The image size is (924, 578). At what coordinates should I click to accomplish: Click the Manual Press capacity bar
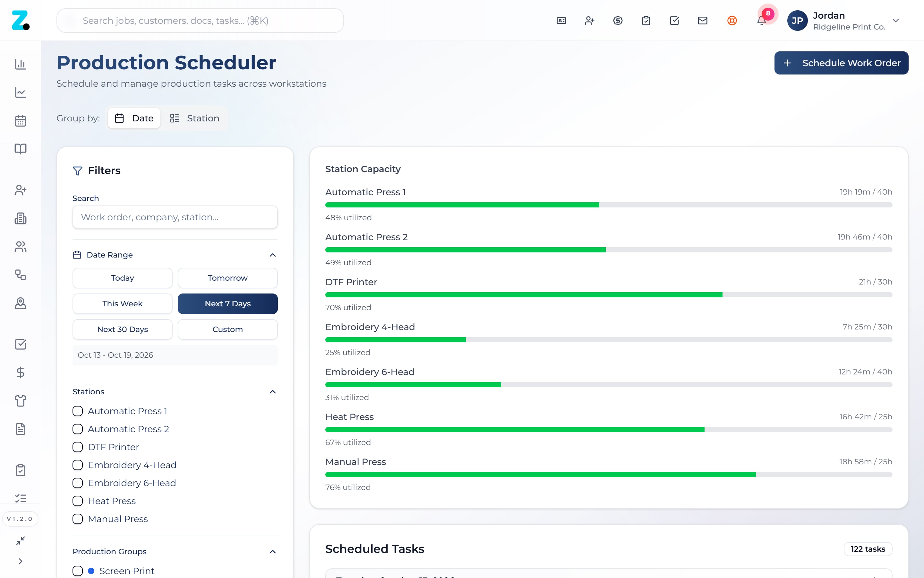pyautogui.click(x=609, y=474)
